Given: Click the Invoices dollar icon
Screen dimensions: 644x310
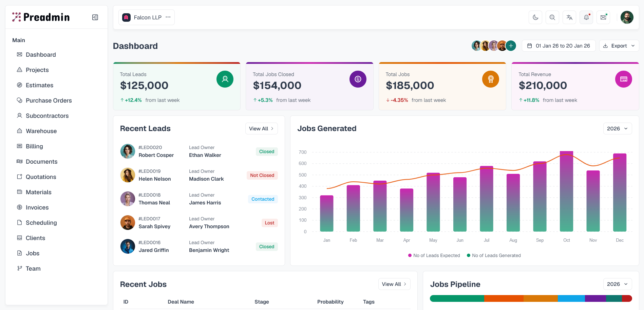Looking at the screenshot, I should coord(20,207).
